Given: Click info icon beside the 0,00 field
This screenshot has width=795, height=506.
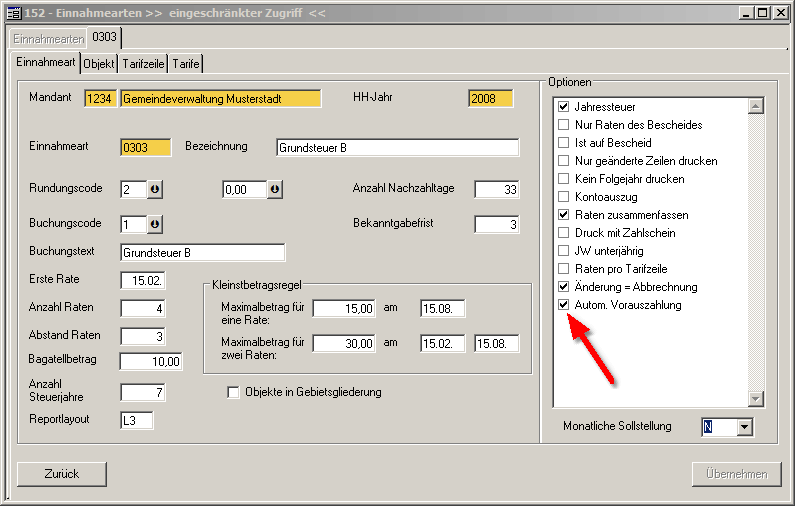Looking at the screenshot, I should coord(275,190).
